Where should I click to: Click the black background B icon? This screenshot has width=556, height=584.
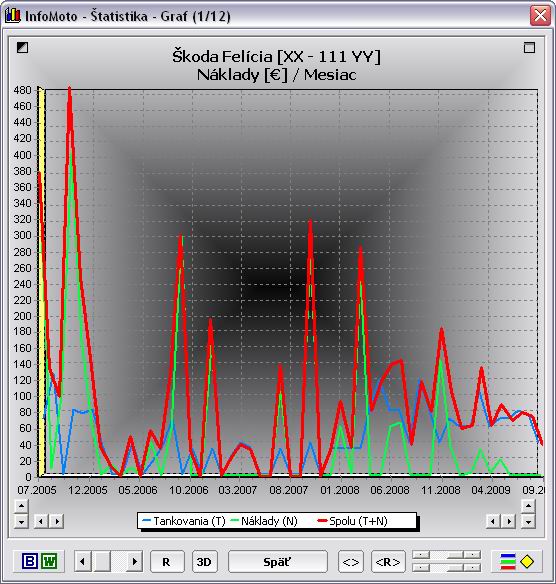[x=30, y=561]
